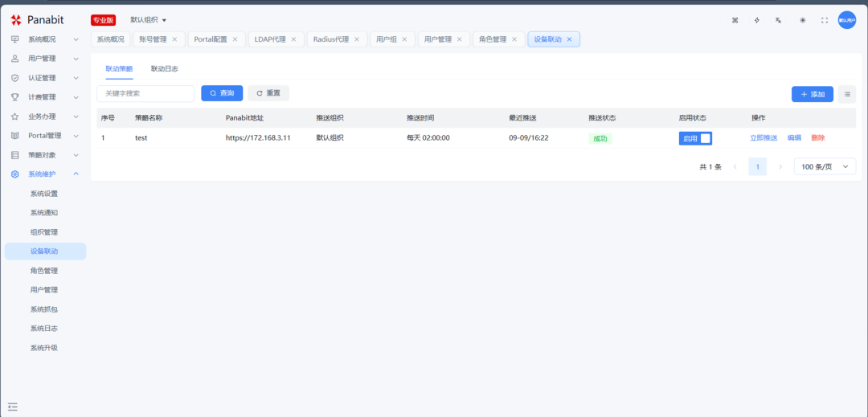Close the 用户管理 tab
The image size is (868, 417).
click(460, 39)
